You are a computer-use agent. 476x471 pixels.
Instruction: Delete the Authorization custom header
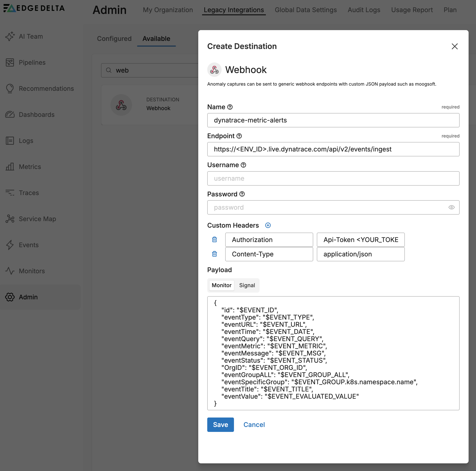214,240
